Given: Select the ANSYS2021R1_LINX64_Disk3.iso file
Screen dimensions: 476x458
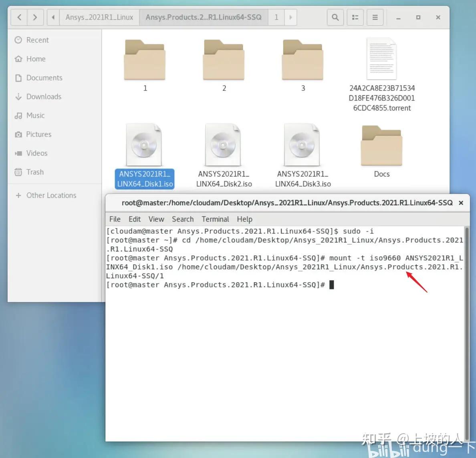Looking at the screenshot, I should pyautogui.click(x=303, y=144).
